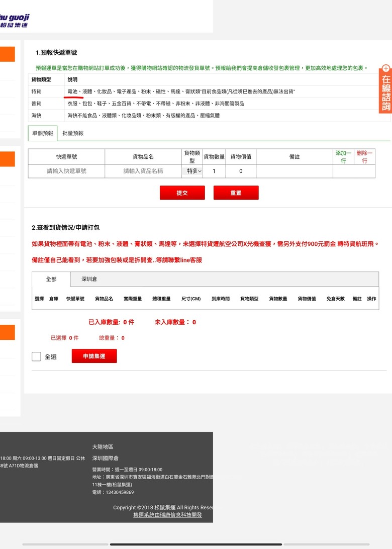Open the 集運系統由瑞康信息科技開發 footer link
392x549 pixels.
coord(168,515)
